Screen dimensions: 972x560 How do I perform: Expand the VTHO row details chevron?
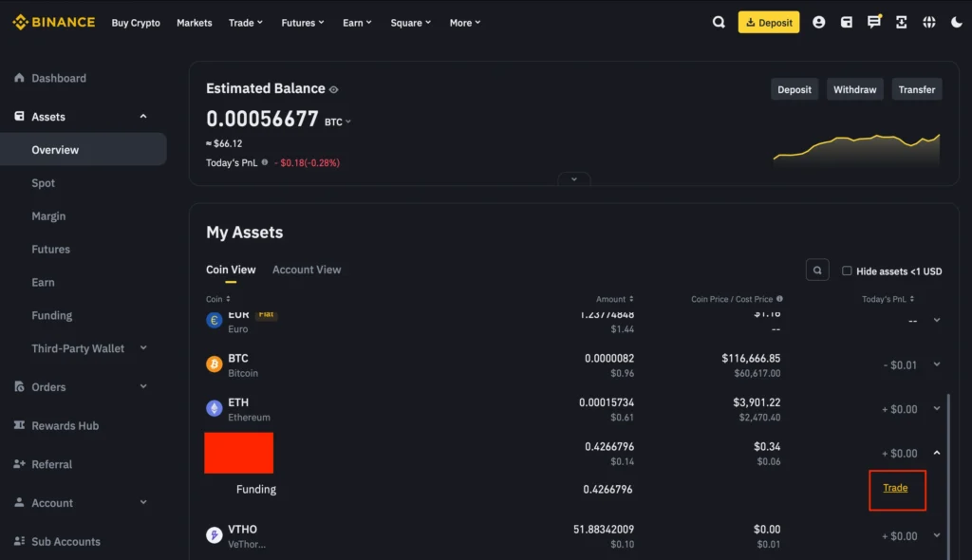click(x=937, y=534)
